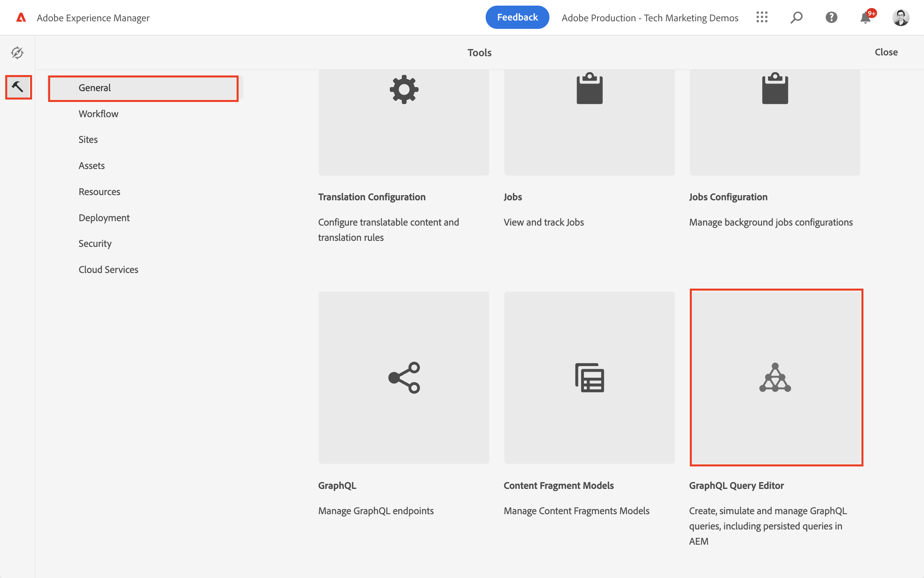
Task: Open the Content Fragment Models card
Action: coord(589,377)
